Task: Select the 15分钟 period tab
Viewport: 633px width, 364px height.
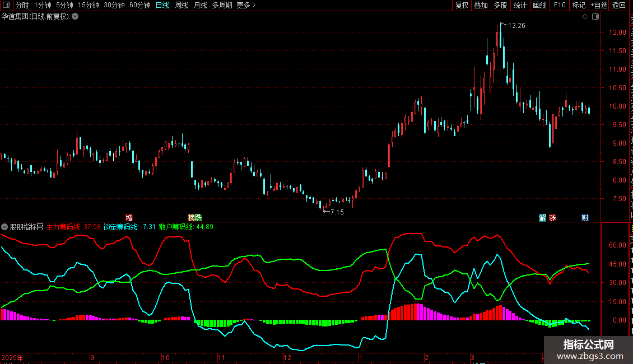Action: coord(89,5)
